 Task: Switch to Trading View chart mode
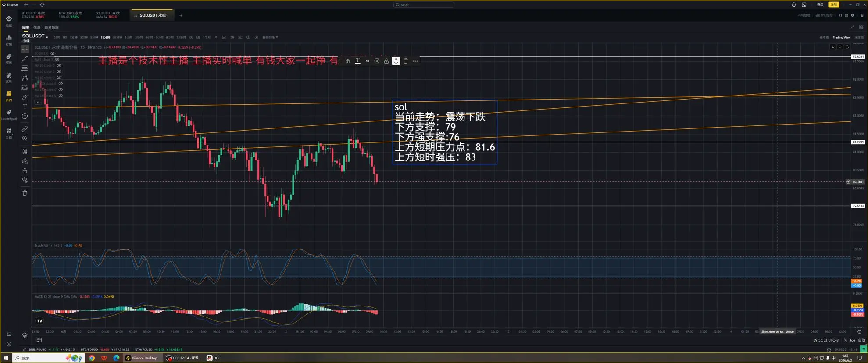coord(841,37)
